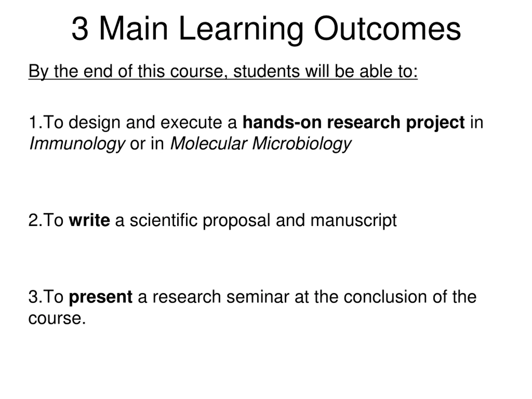The image size is (532, 399).
Task: Click the word "scientific" in outcome two
Action: [x=164, y=220]
